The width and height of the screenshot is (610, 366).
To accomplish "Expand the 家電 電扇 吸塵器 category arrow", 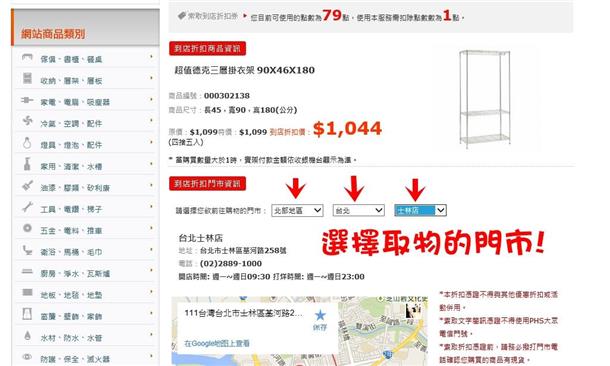I will 151,100.
